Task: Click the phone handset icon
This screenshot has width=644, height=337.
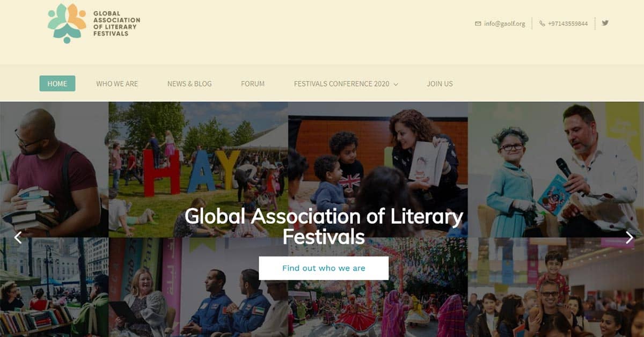Action: coord(542,24)
